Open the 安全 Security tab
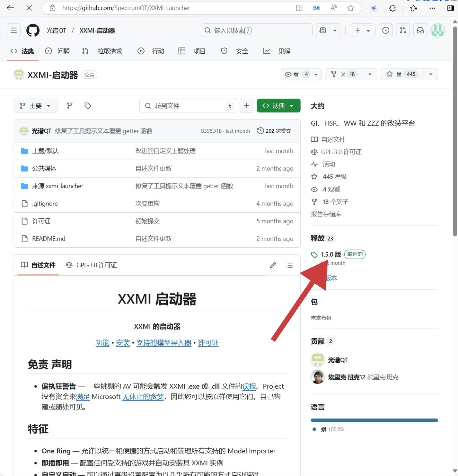Image resolution: width=458 pixels, height=476 pixels. [234, 51]
